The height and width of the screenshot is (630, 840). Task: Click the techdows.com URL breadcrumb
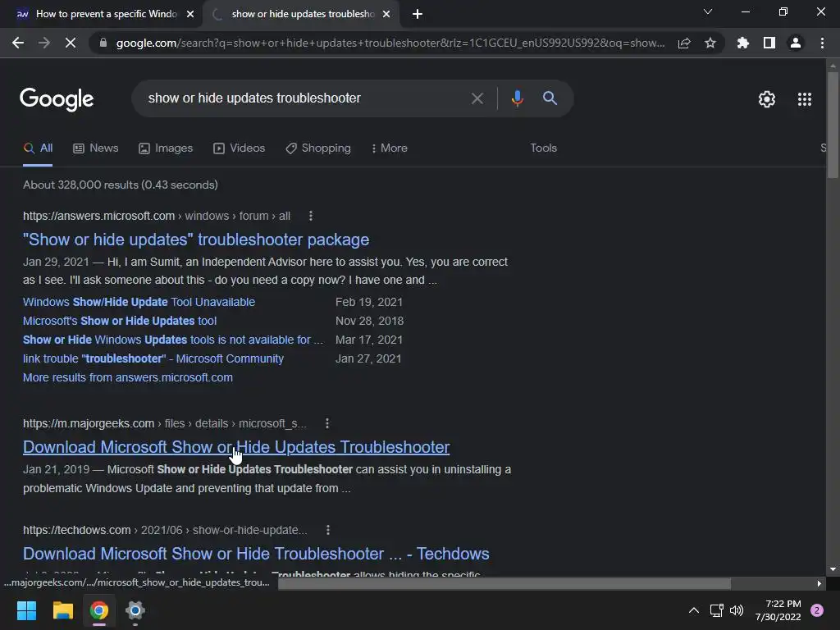(x=165, y=530)
